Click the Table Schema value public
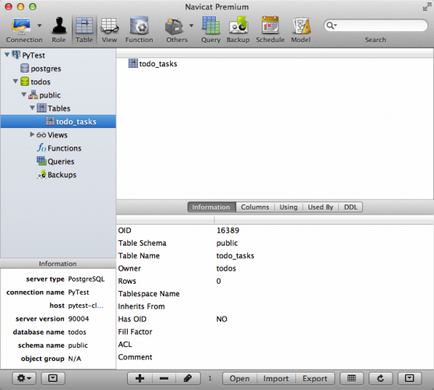434x390 pixels. [227, 243]
